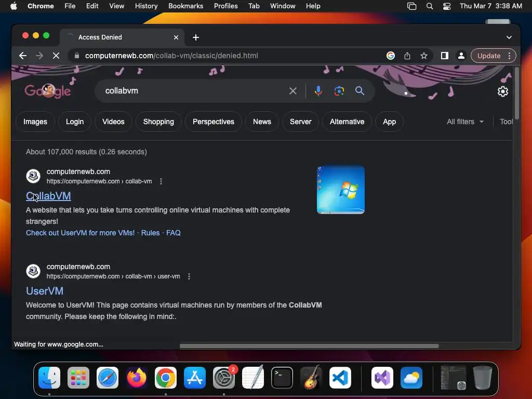532x399 pixels.
Task: Open the Rules sitelink
Action: [150, 233]
